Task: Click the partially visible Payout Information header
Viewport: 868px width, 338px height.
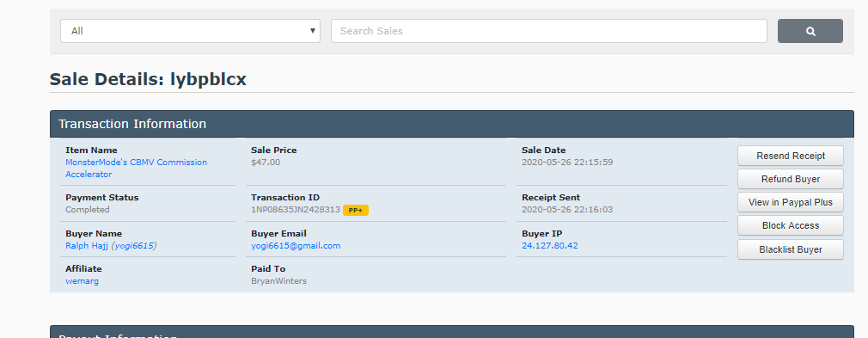Action: click(x=452, y=332)
